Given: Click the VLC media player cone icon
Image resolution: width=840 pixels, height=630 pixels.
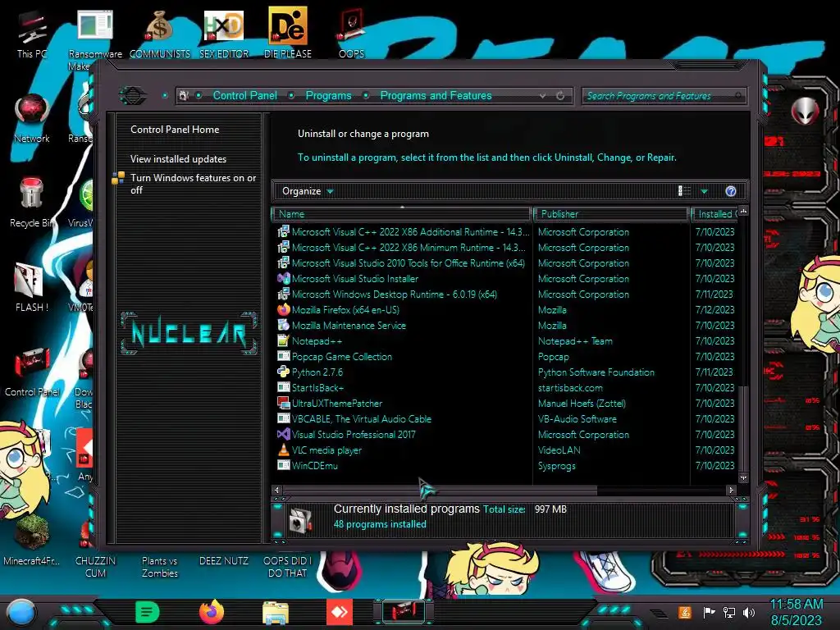Looking at the screenshot, I should pyautogui.click(x=283, y=450).
